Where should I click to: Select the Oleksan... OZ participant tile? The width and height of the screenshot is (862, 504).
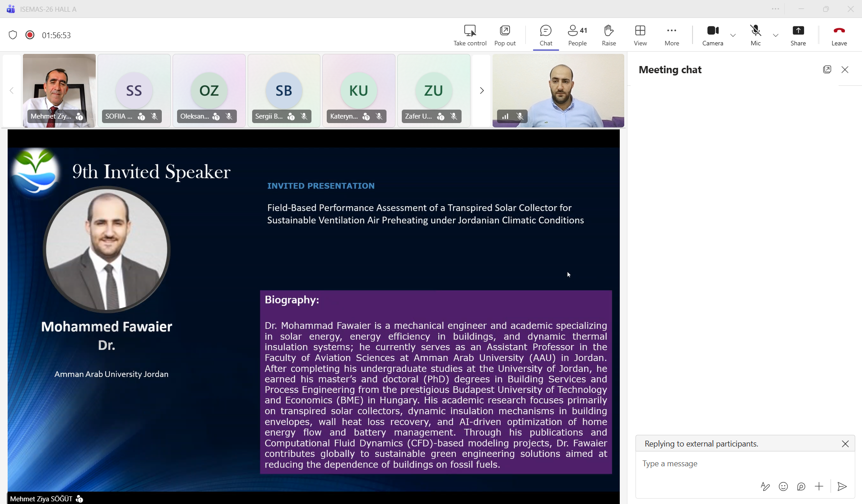pyautogui.click(x=209, y=91)
